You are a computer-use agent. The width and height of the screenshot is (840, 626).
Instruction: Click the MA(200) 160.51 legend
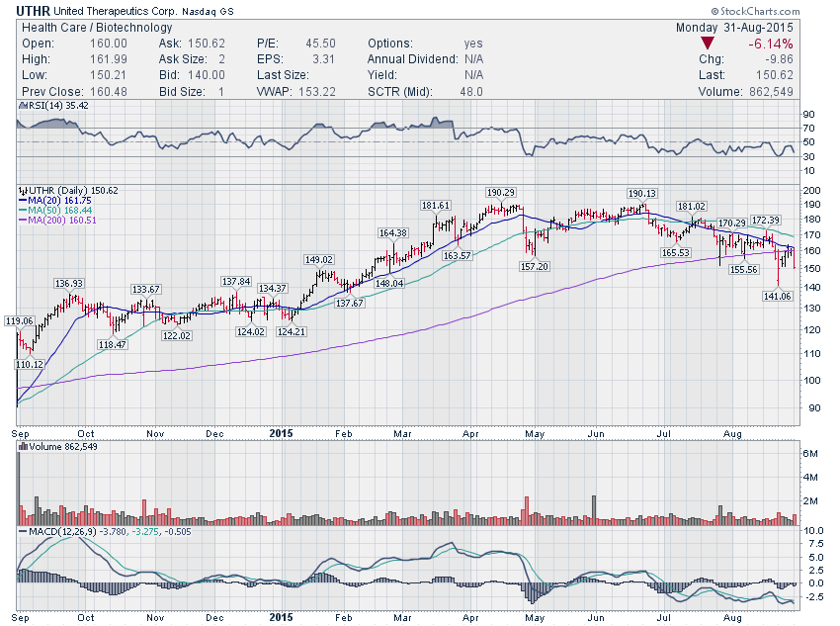coord(62,221)
